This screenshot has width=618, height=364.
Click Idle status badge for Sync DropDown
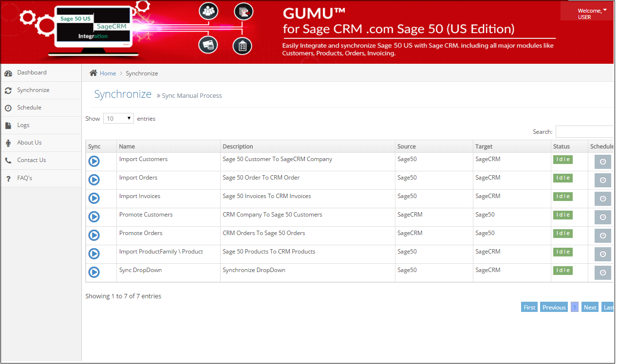coord(563,270)
